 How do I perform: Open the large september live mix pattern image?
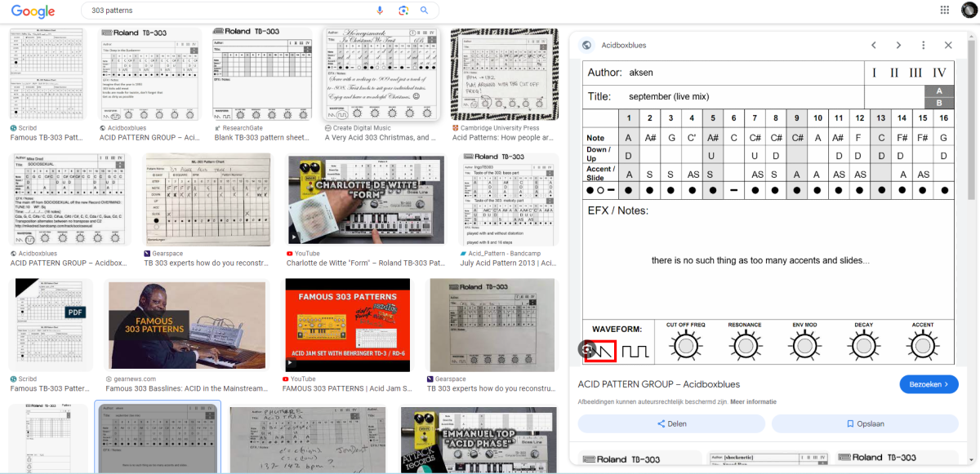[768, 213]
